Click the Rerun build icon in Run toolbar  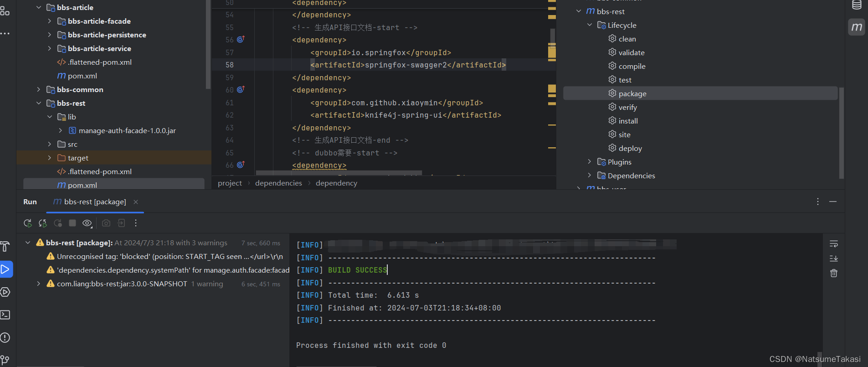(28, 223)
